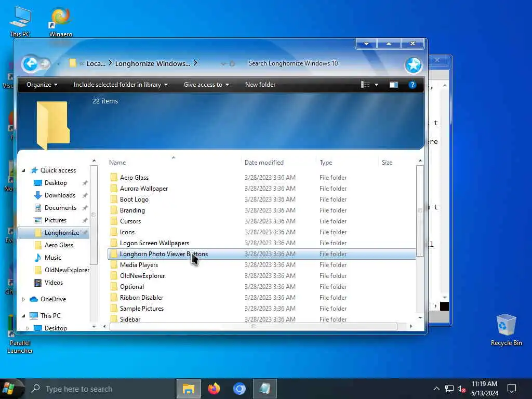The height and width of the screenshot is (399, 532).
Task: Switch to the notepad-like taskbar app
Action: tap(264, 389)
